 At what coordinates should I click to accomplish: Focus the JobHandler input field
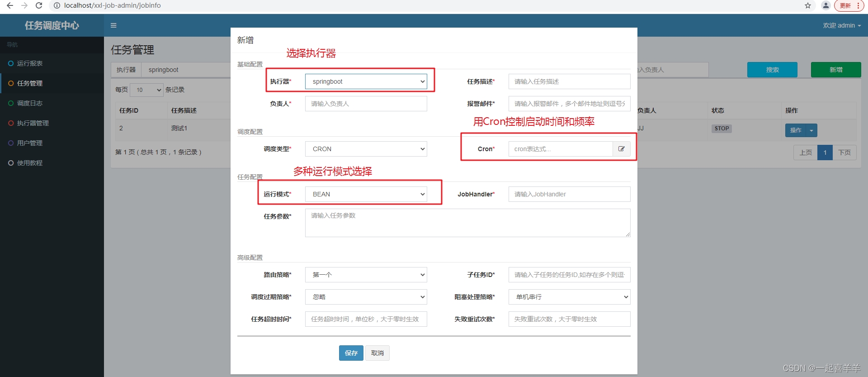coord(570,194)
